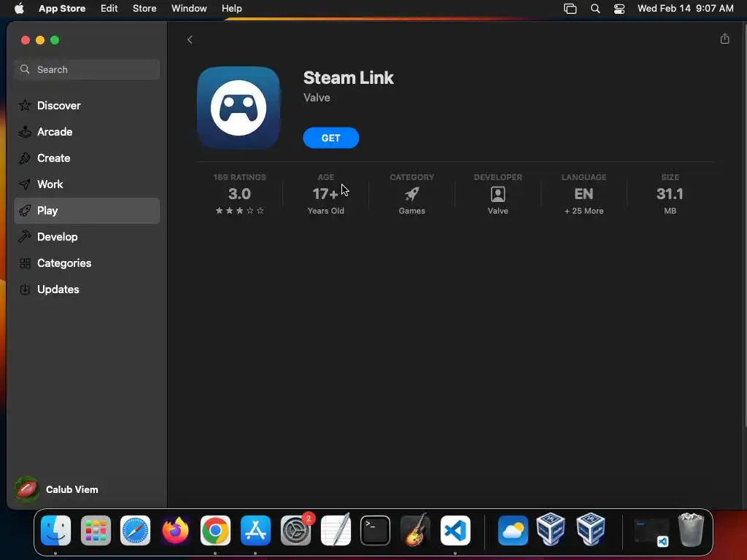Viewport: 747px width, 560px height.
Task: Open the Updates section
Action: [88, 289]
